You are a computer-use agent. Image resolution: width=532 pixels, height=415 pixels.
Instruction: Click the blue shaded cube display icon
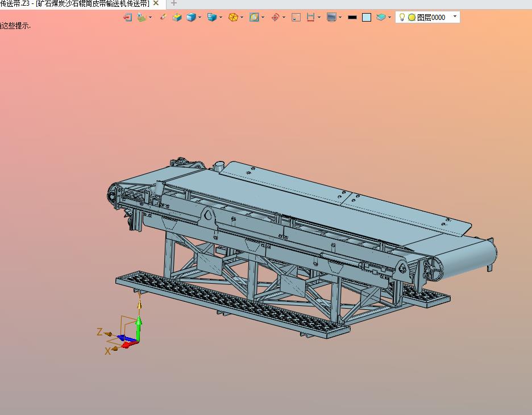point(191,18)
